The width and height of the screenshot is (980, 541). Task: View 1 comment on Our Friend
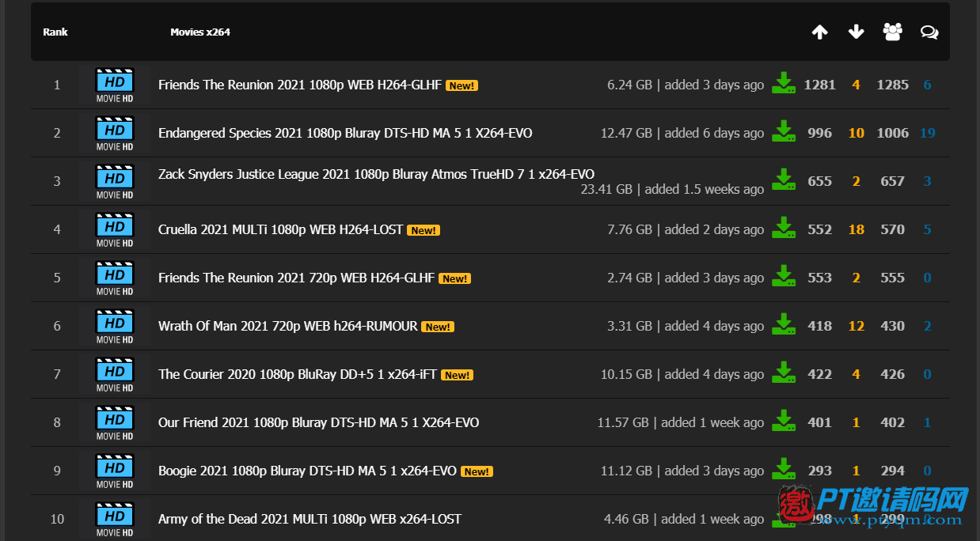point(927,422)
